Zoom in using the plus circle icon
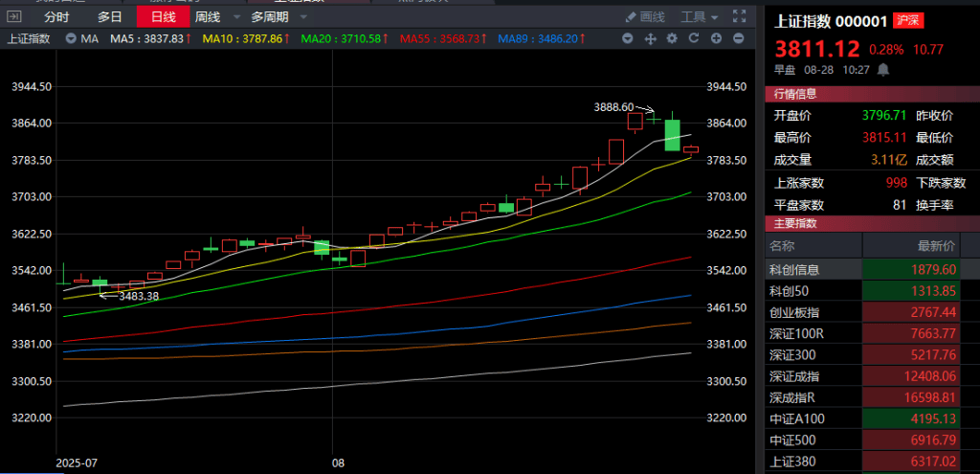The width and height of the screenshot is (980, 474). tap(716, 38)
